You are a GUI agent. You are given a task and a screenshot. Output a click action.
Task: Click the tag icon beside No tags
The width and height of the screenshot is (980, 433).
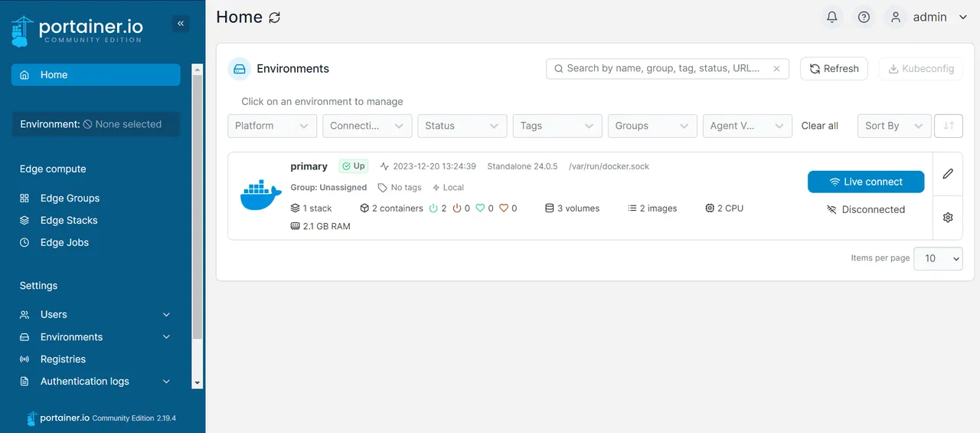coord(383,188)
